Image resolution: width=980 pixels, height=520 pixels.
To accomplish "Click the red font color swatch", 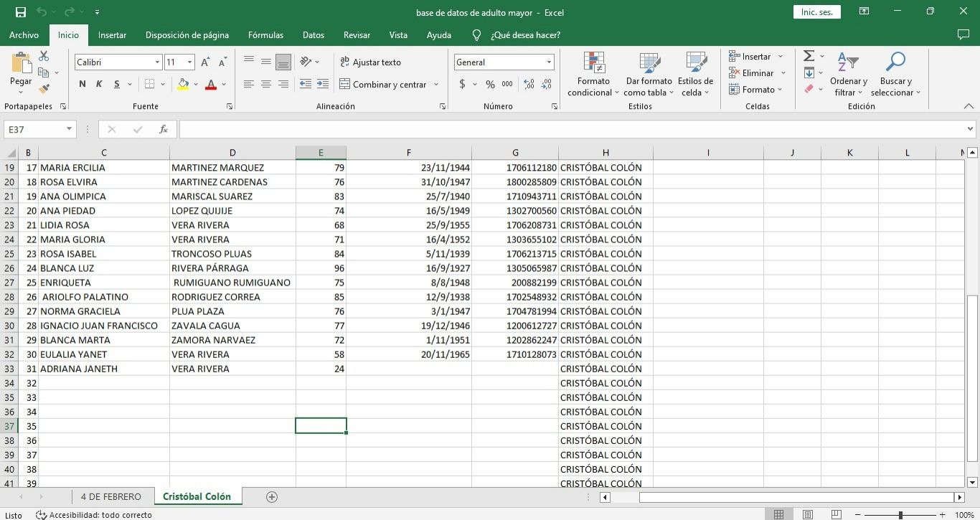I will click(211, 85).
